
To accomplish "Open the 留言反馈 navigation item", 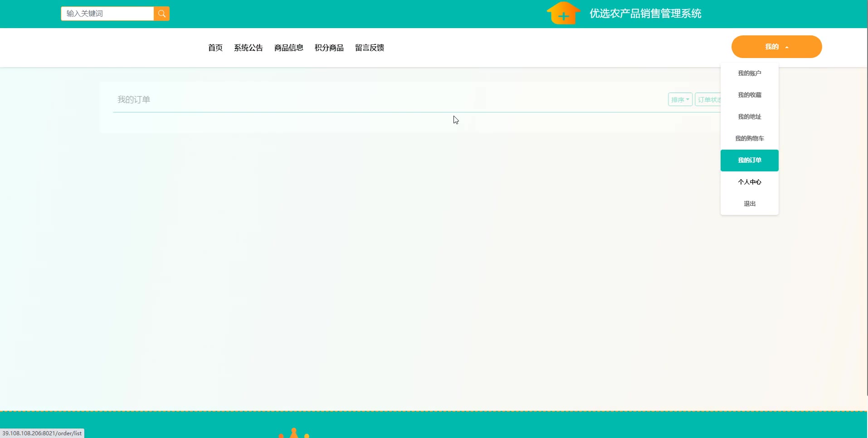I will coord(370,48).
